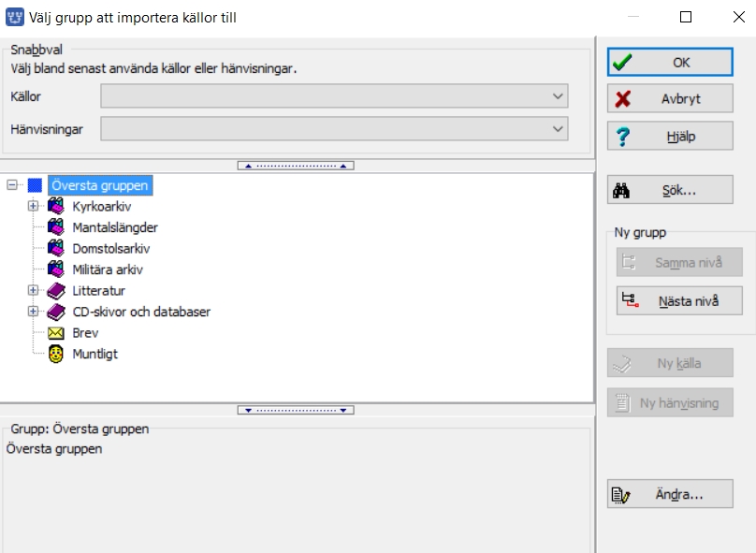Click the Ändra... edit button
The width and height of the screenshot is (756, 553).
click(x=670, y=494)
